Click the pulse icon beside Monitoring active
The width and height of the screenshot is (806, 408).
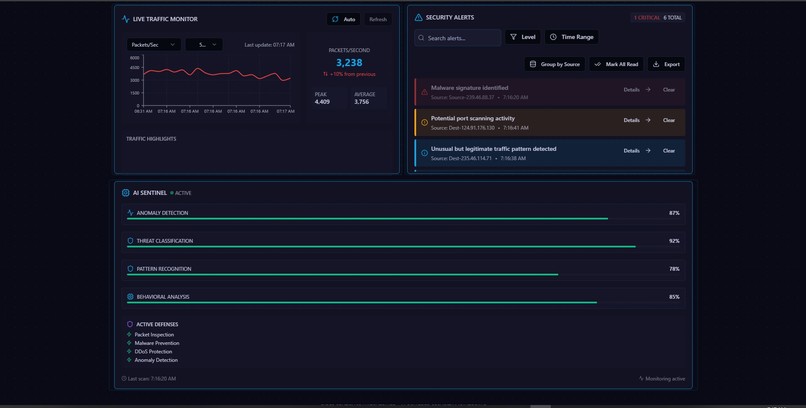click(x=641, y=379)
